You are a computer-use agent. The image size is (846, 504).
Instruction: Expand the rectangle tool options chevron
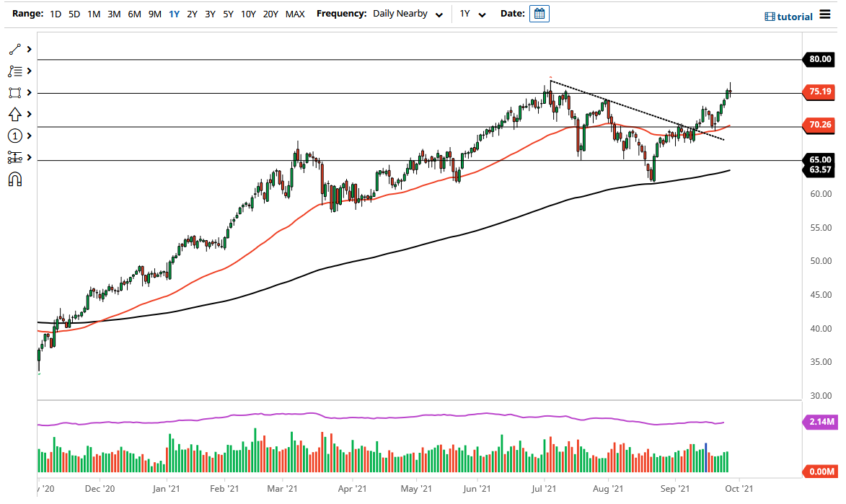coord(30,92)
